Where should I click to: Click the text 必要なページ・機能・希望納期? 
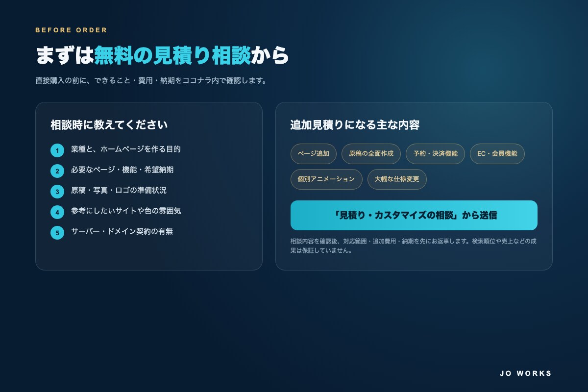122,170
